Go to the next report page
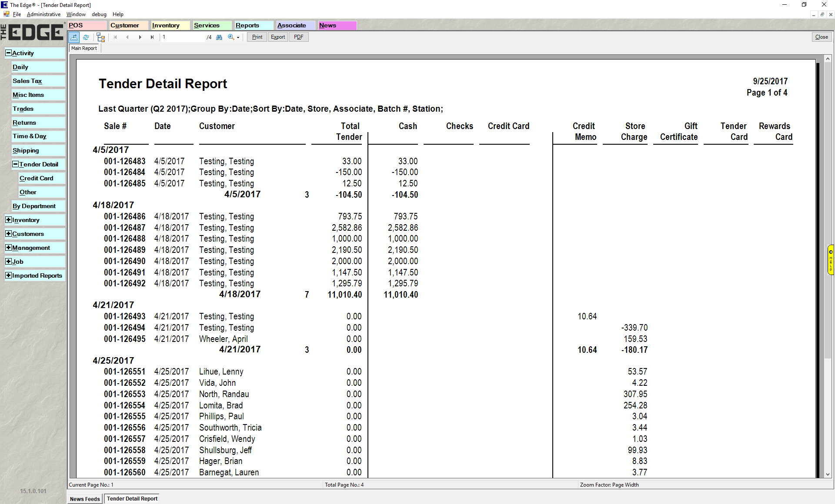Viewport: 835px width, 504px height. 140,37
